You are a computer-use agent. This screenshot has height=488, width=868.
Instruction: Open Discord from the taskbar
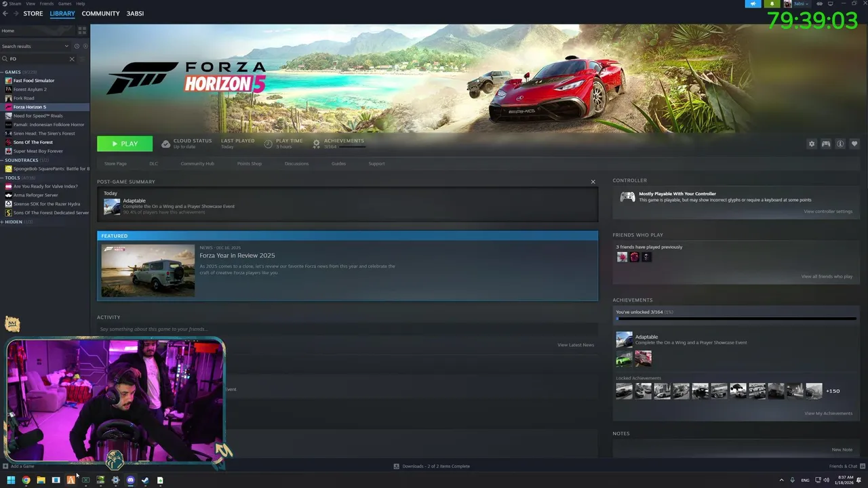point(130,481)
